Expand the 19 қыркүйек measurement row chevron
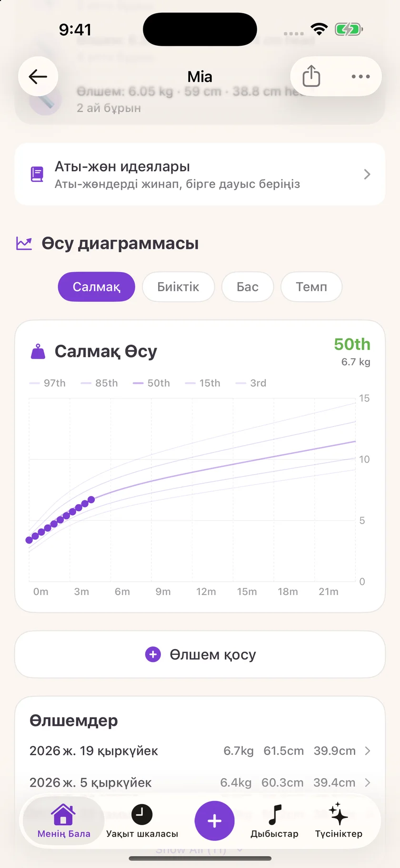 pos(367,751)
